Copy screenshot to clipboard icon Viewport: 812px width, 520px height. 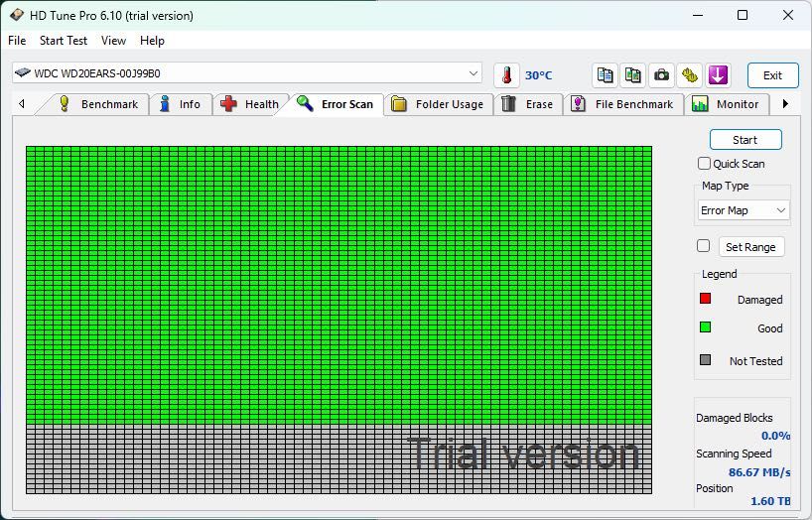click(x=632, y=75)
